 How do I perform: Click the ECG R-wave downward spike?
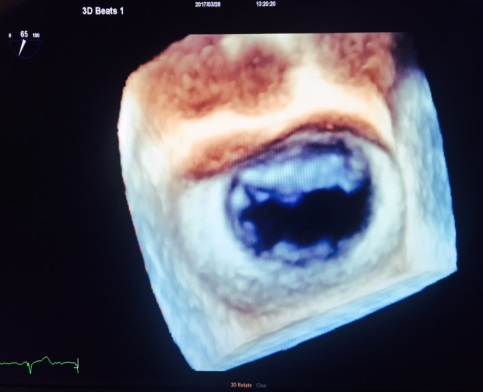(30, 368)
